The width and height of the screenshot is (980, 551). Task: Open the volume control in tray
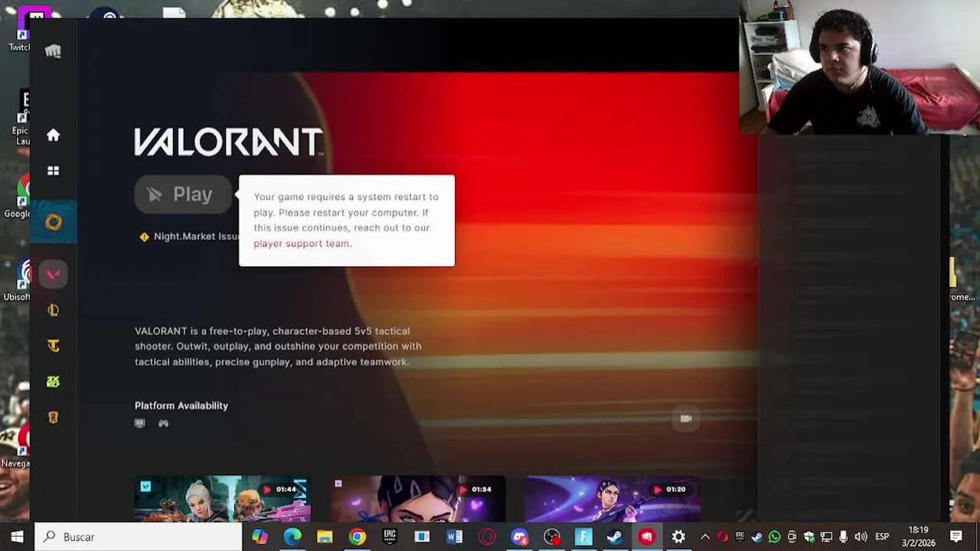(861, 536)
